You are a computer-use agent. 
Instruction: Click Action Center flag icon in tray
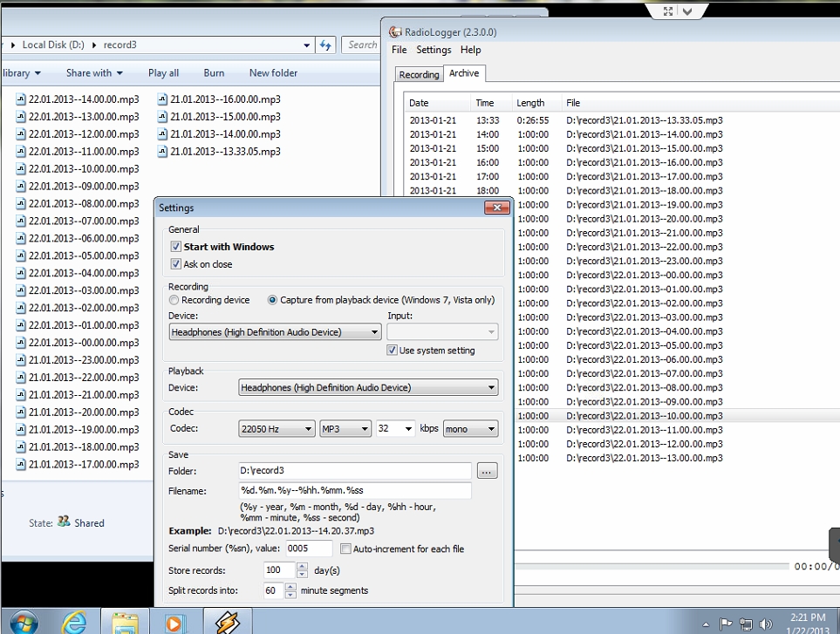[726, 624]
